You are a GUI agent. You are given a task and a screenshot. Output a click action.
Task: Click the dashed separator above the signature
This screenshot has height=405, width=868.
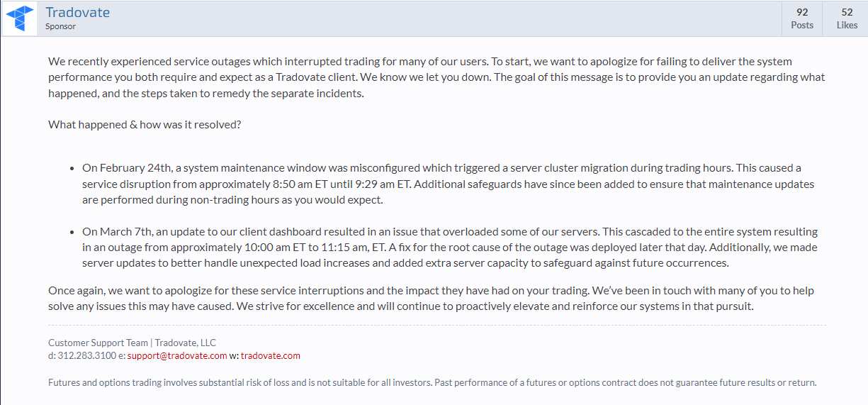(x=436, y=326)
